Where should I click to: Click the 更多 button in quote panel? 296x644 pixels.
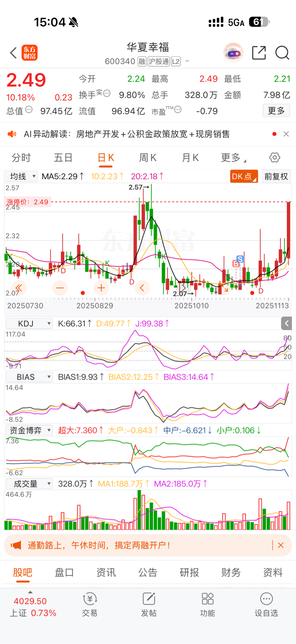point(276,111)
